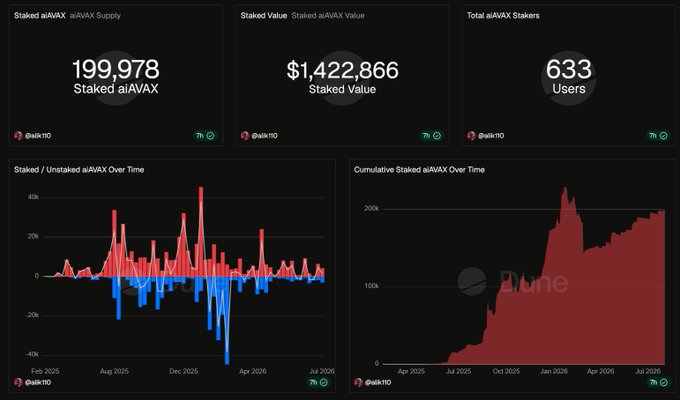Open @alik110 avatar on Total aiAVAX Stakers card
The image size is (680, 400).
click(471, 136)
